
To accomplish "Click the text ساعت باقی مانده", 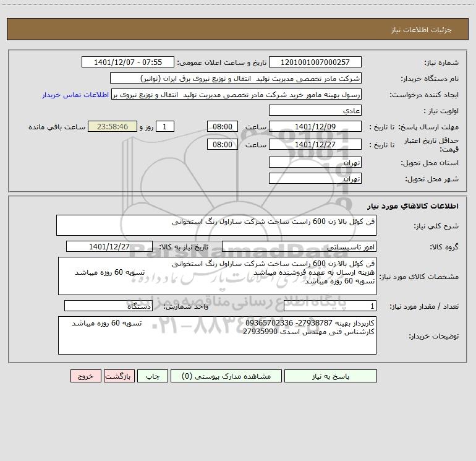I will [x=57, y=127].
